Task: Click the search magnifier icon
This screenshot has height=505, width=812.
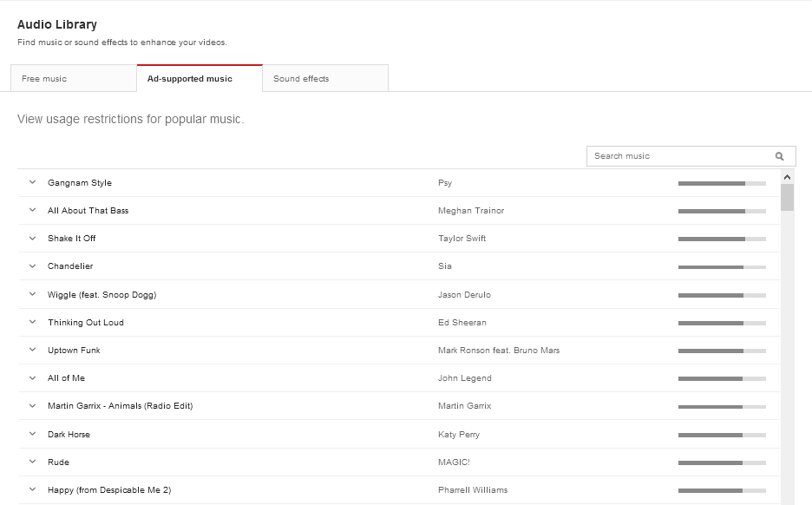Action: 779,156
